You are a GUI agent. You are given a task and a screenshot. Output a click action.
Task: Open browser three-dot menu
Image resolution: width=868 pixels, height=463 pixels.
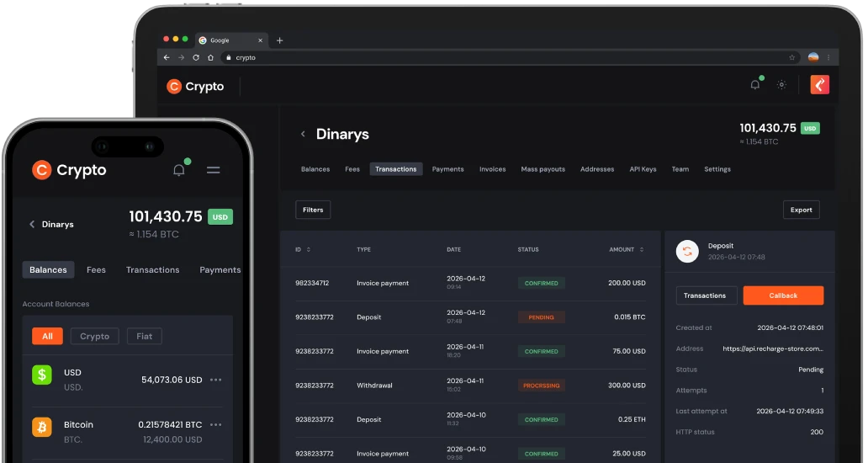[828, 57]
